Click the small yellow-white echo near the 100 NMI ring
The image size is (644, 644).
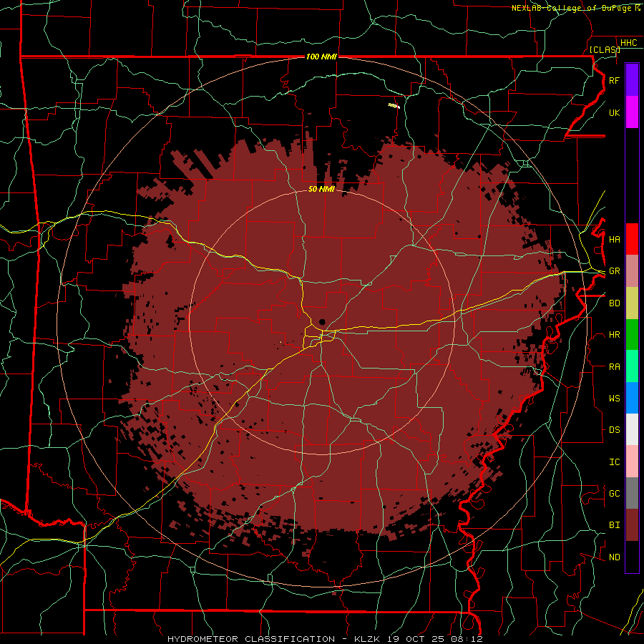pyautogui.click(x=394, y=106)
